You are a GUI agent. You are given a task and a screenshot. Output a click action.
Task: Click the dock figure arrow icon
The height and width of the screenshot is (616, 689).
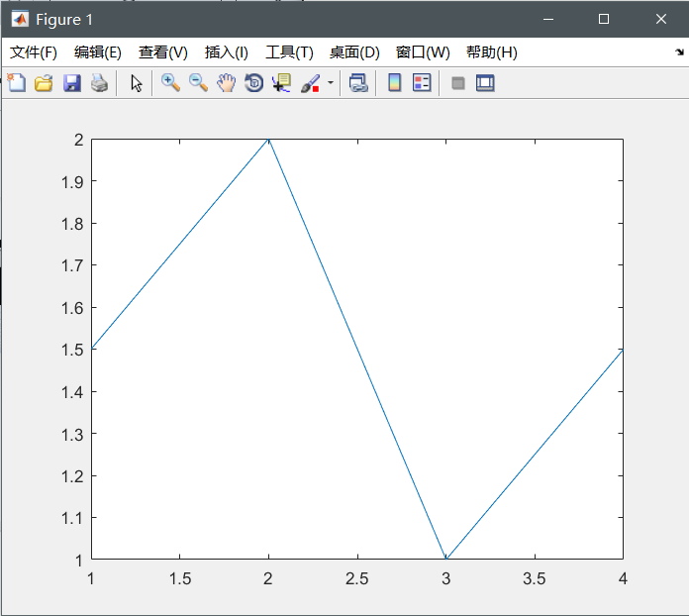pos(679,51)
